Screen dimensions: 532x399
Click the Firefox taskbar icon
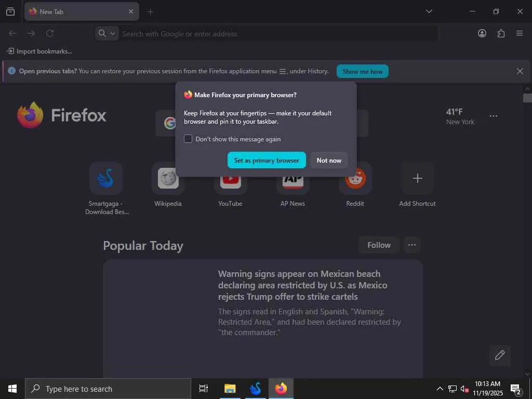(x=281, y=389)
